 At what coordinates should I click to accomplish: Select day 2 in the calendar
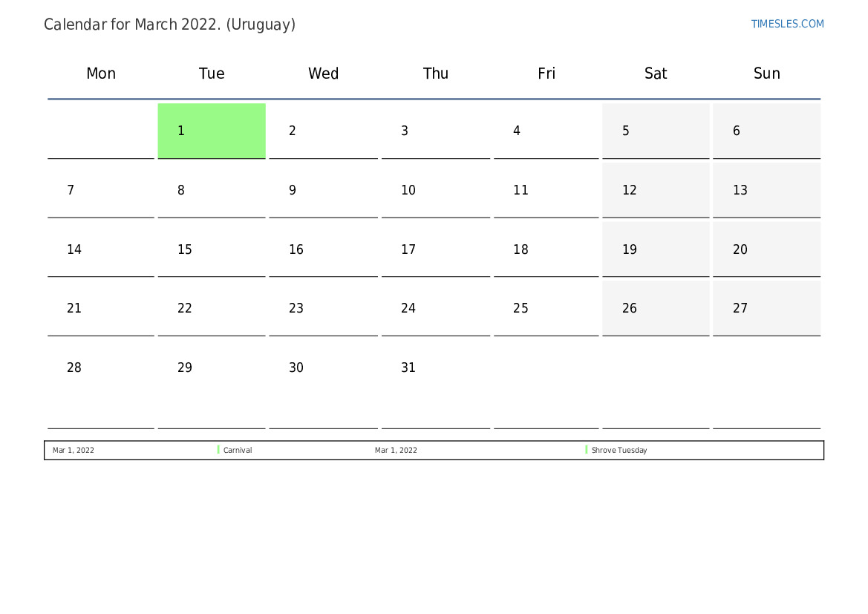(x=323, y=131)
